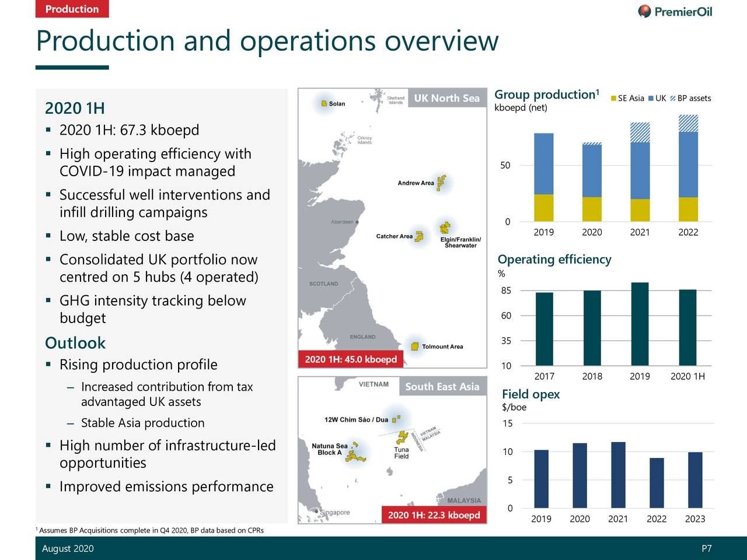The height and width of the screenshot is (560, 747).
Task: Click the Natuna Sea Block A icon
Action: (x=354, y=456)
